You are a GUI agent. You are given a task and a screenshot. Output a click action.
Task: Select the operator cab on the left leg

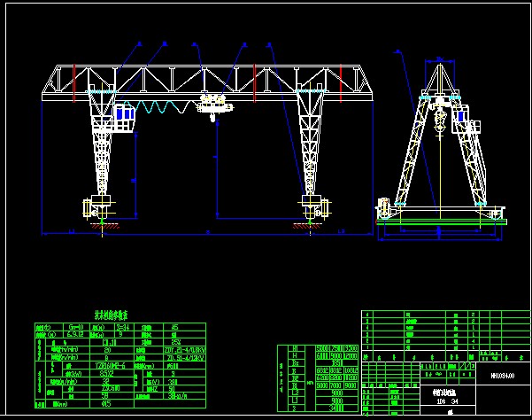[x=124, y=115]
